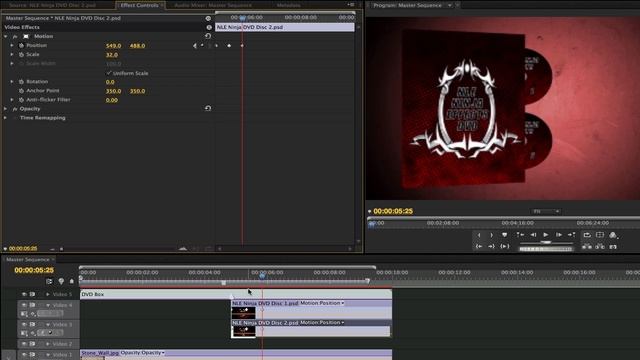Open Motion:Position dropdown on Disc 1 clip
The image size is (640, 360).
click(322, 303)
